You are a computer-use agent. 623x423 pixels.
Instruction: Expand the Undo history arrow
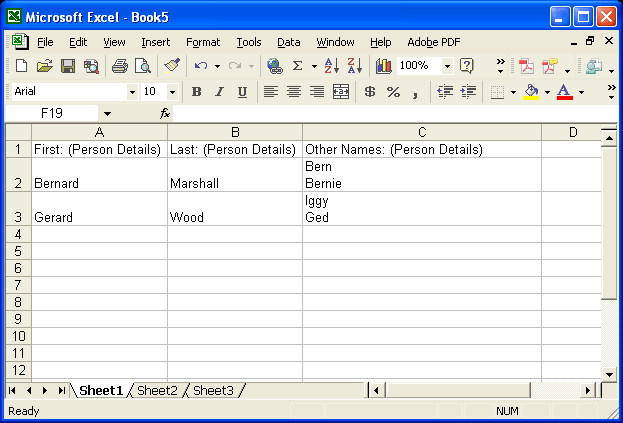(217, 66)
